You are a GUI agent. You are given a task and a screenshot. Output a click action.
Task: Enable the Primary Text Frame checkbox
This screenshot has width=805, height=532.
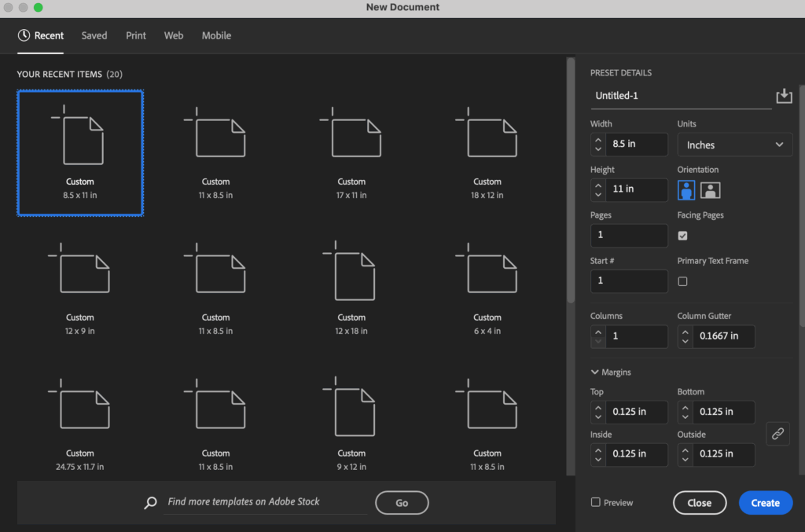(682, 281)
